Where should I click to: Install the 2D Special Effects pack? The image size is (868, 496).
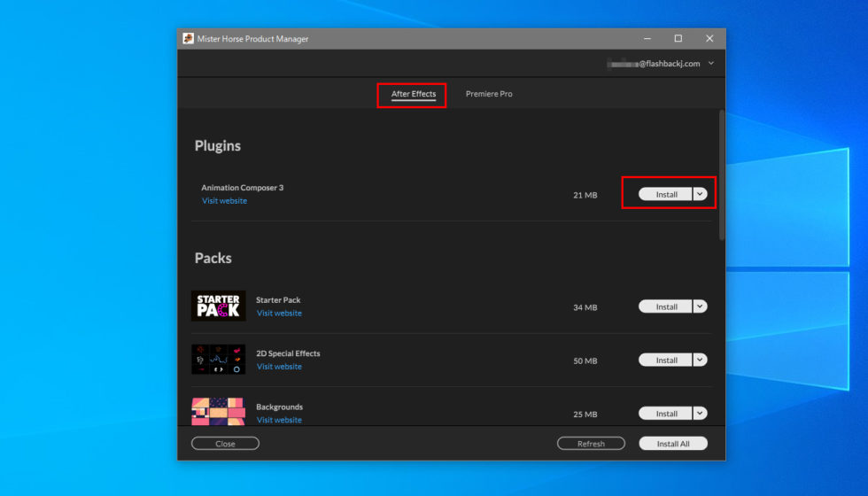tap(666, 360)
